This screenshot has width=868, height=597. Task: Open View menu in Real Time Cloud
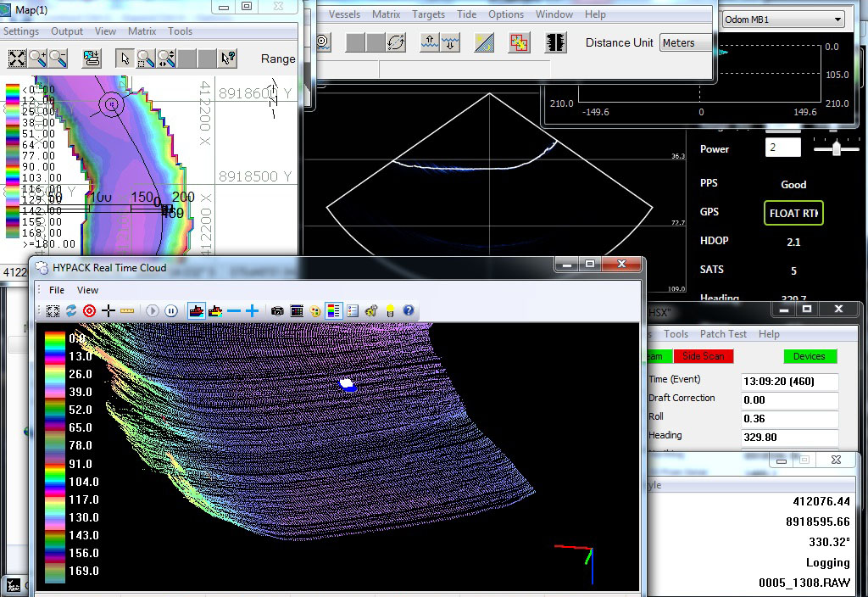click(x=87, y=290)
